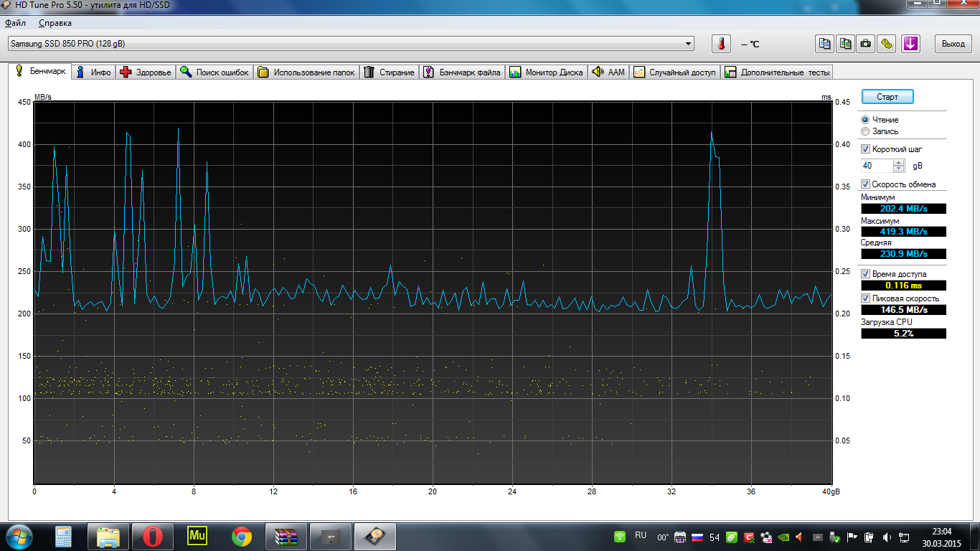This screenshot has height=551, width=980.
Task: Click the burst rate value 146.5 MB/s
Action: pos(903,310)
